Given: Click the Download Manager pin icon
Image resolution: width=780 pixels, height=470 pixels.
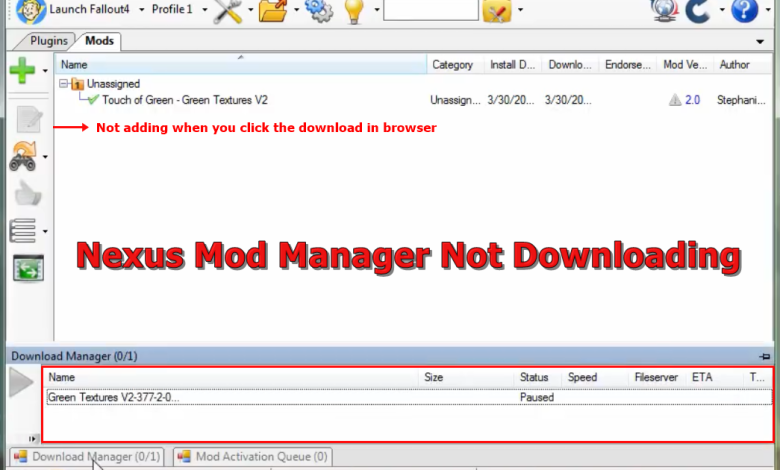Looking at the screenshot, I should point(765,356).
